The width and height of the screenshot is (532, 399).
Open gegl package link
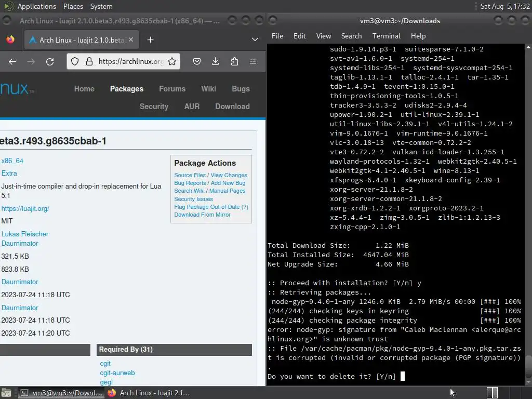click(x=106, y=382)
